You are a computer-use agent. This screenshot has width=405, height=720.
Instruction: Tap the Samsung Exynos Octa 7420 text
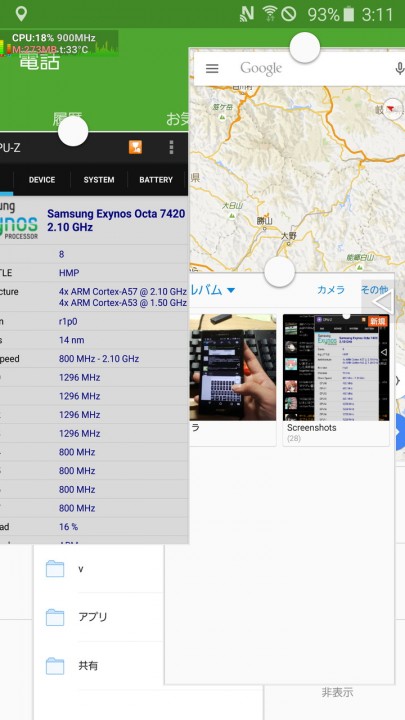pos(116,214)
